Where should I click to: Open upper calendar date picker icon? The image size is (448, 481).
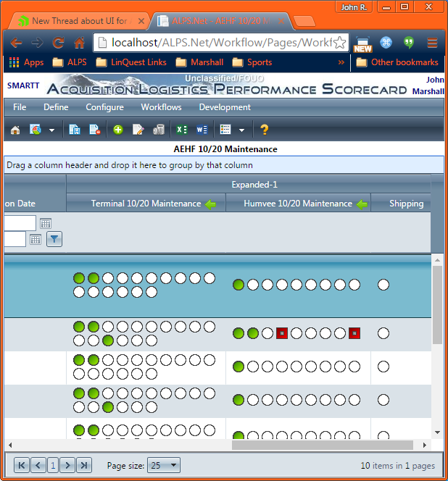46,223
